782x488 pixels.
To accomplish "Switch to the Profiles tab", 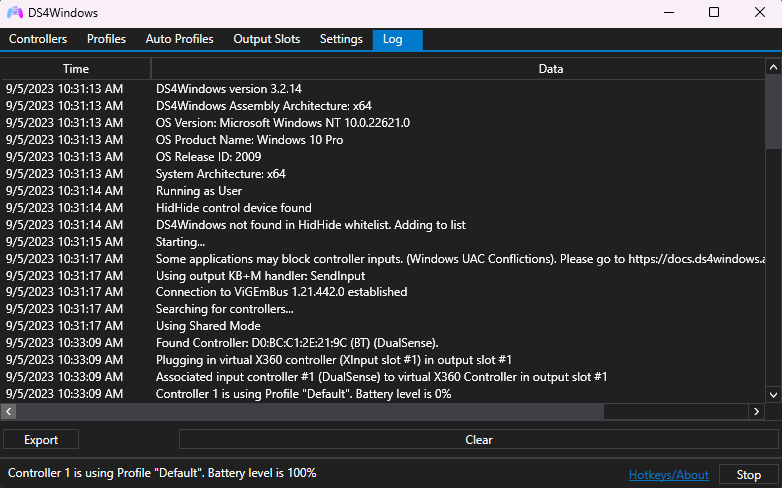I will 106,39.
